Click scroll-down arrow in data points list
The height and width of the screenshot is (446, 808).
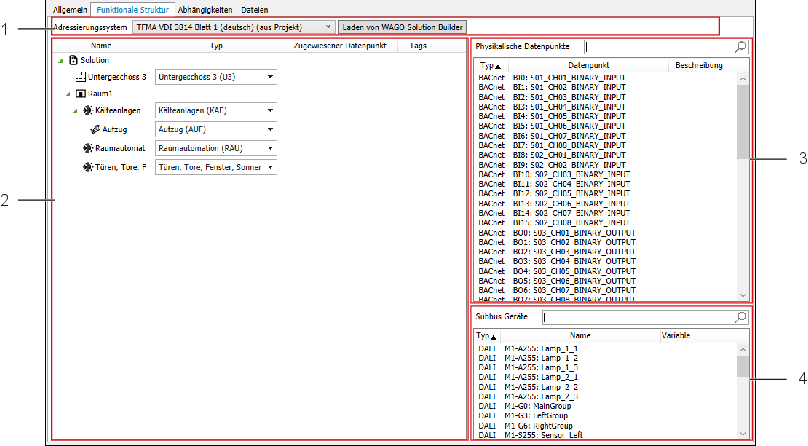(743, 295)
